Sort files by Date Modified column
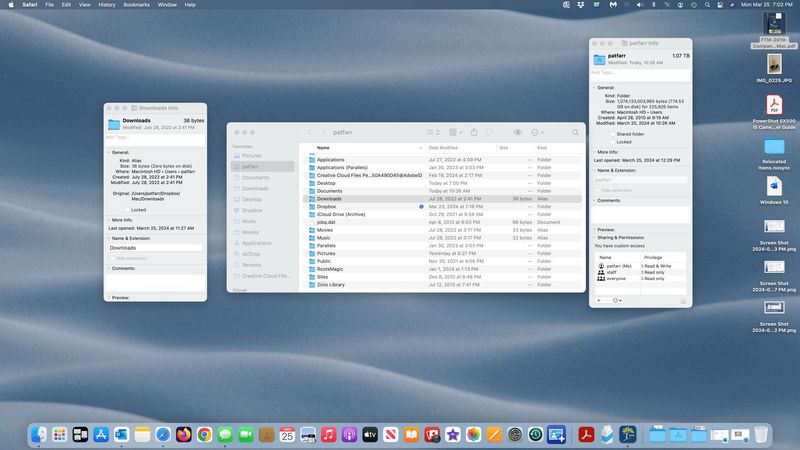The width and height of the screenshot is (800, 450). [443, 148]
